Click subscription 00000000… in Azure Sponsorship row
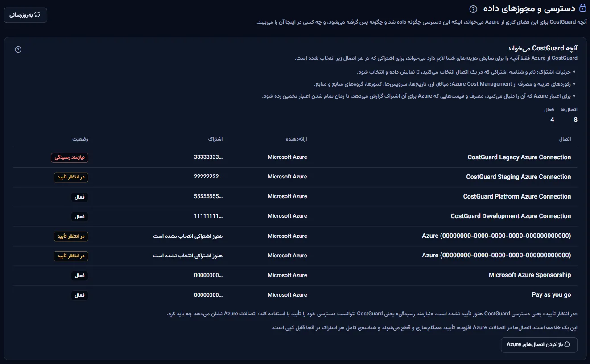The image size is (590, 364). click(x=208, y=275)
